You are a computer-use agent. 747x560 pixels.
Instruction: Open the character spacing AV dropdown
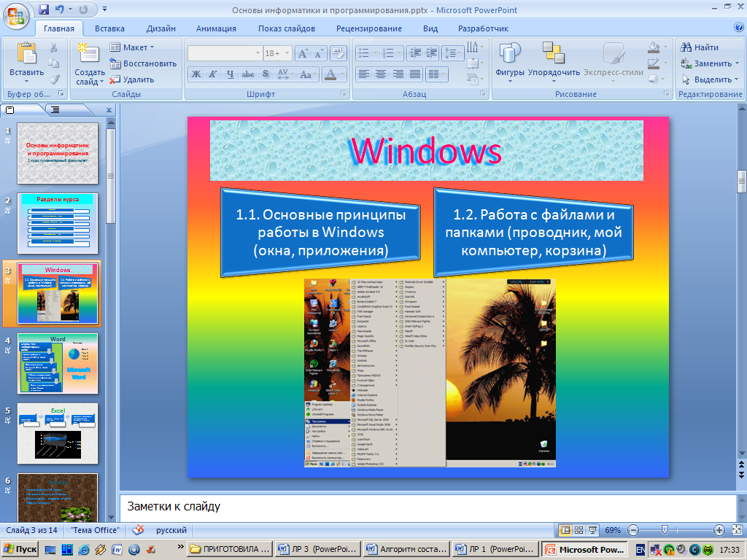pos(286,74)
